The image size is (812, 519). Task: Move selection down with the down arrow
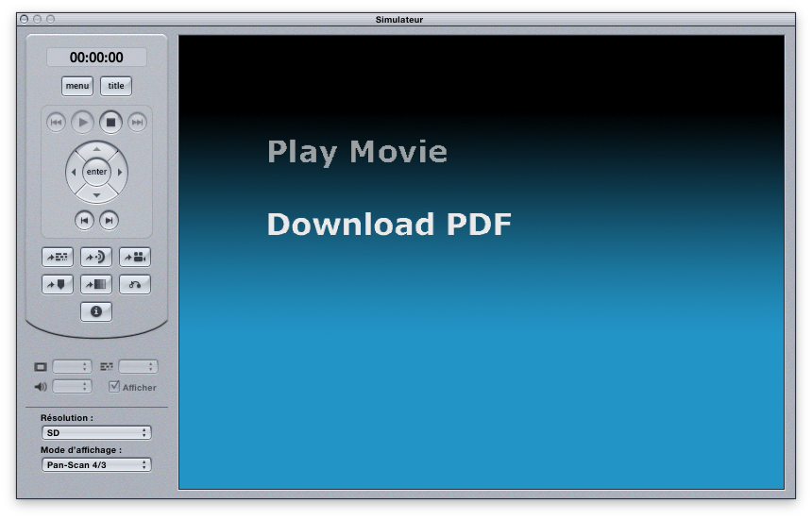(x=97, y=195)
